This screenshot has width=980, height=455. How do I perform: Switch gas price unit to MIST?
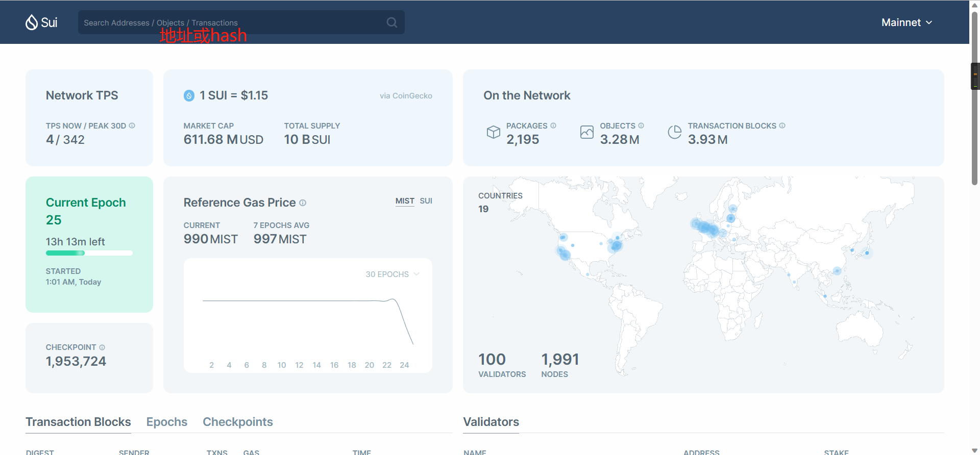(405, 201)
